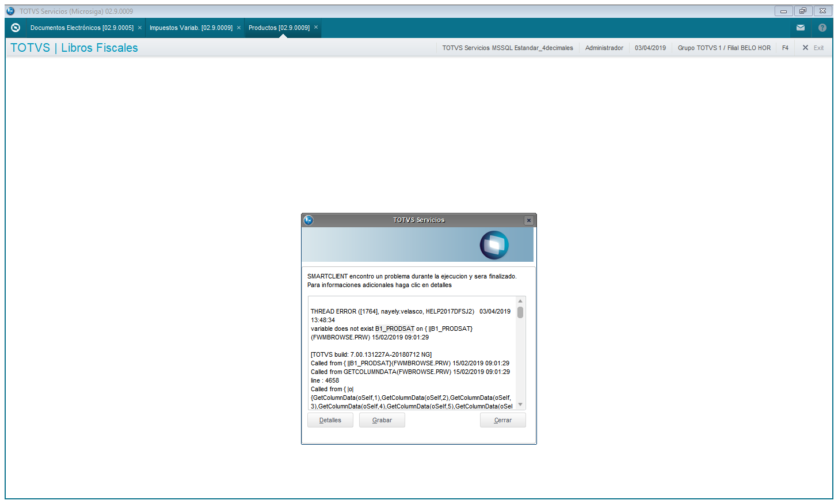
Task: Open the mail envelope icon
Action: (x=800, y=28)
